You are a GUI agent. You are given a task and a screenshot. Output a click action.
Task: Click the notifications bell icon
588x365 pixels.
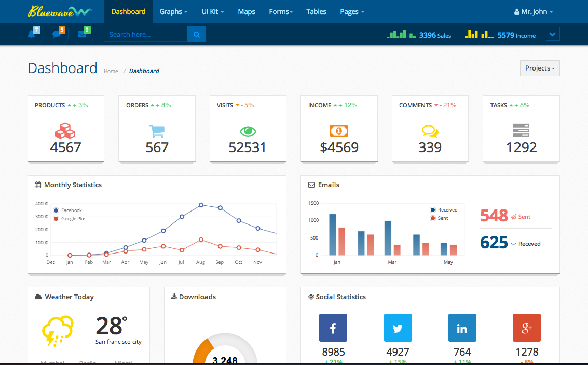32,34
